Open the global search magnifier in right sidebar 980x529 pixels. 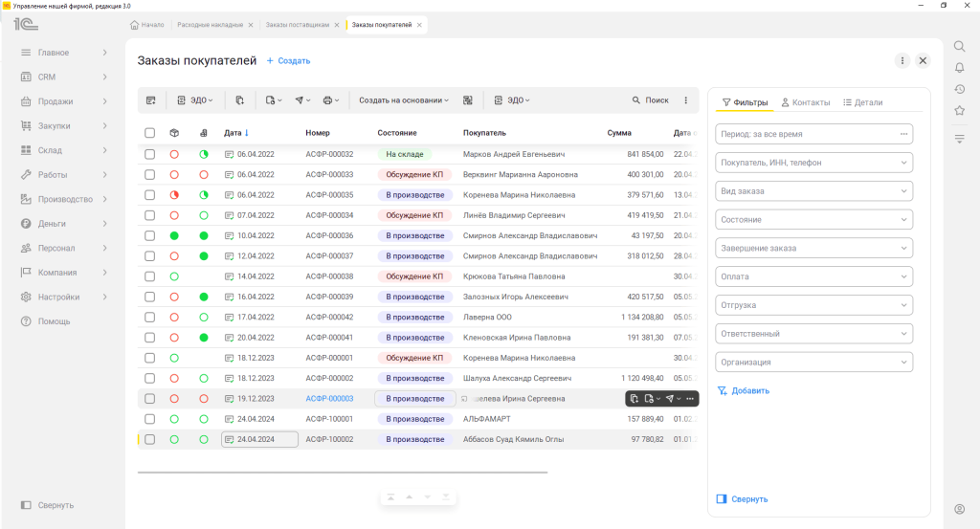pos(959,46)
